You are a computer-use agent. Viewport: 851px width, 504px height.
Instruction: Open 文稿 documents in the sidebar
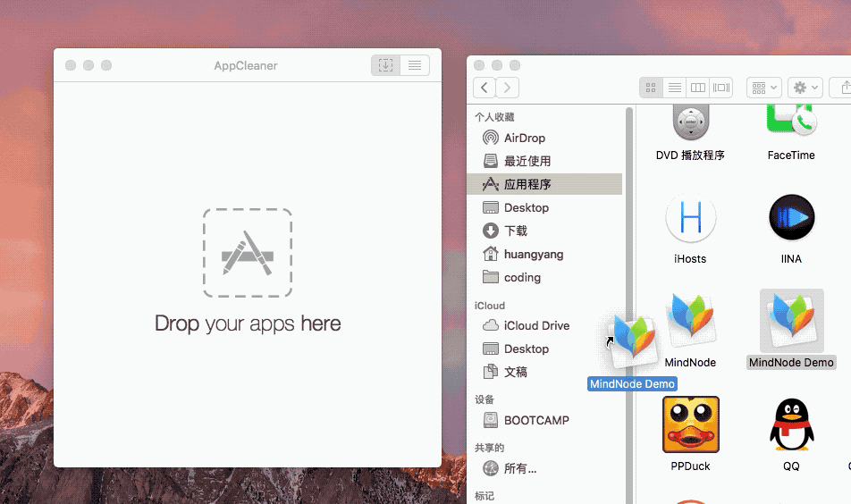click(x=544, y=372)
